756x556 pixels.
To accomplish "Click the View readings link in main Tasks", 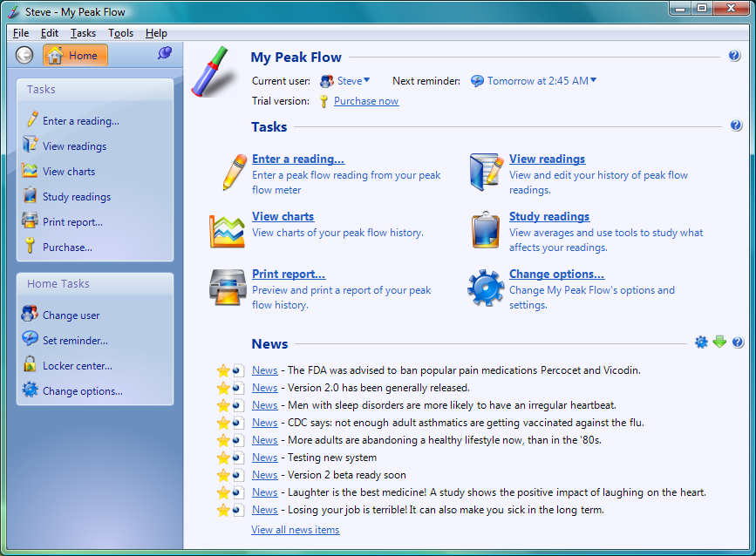I will [548, 159].
